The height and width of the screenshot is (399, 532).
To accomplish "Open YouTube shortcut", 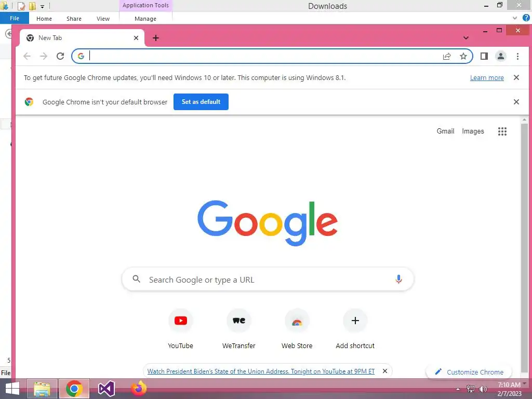I will click(x=180, y=329).
